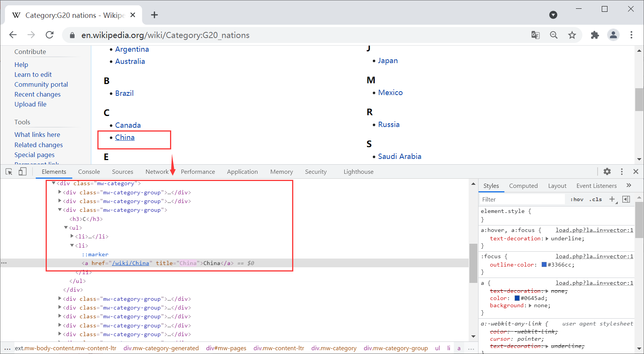Open the #3366cc outline color swatch

(x=544, y=265)
